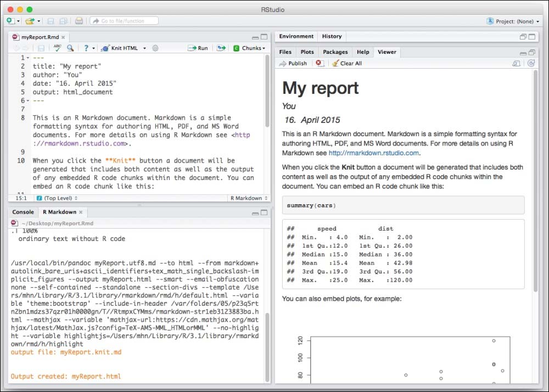549x392 pixels.
Task: Open the Knit HTML options dropdown arrow
Action: click(x=144, y=48)
